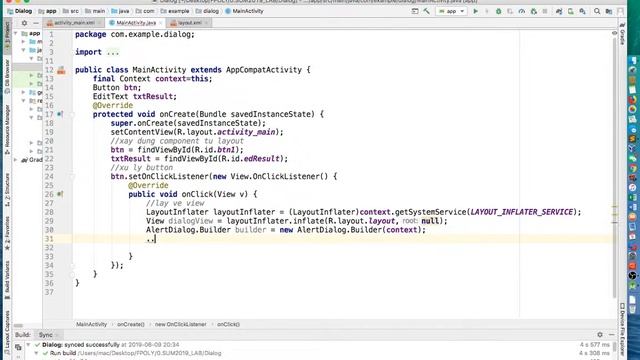The height and width of the screenshot is (360, 640).
Task: Fold the setOnClickListener block at line 24
Action: [73, 177]
